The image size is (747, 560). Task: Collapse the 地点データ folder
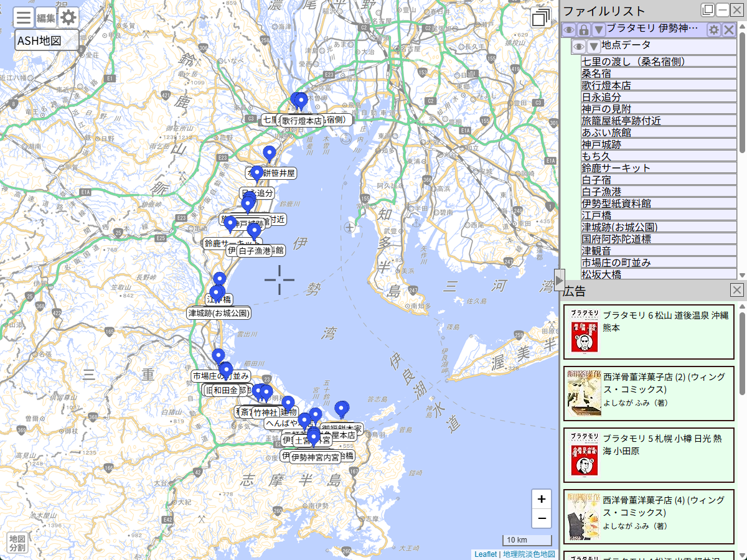pos(594,47)
